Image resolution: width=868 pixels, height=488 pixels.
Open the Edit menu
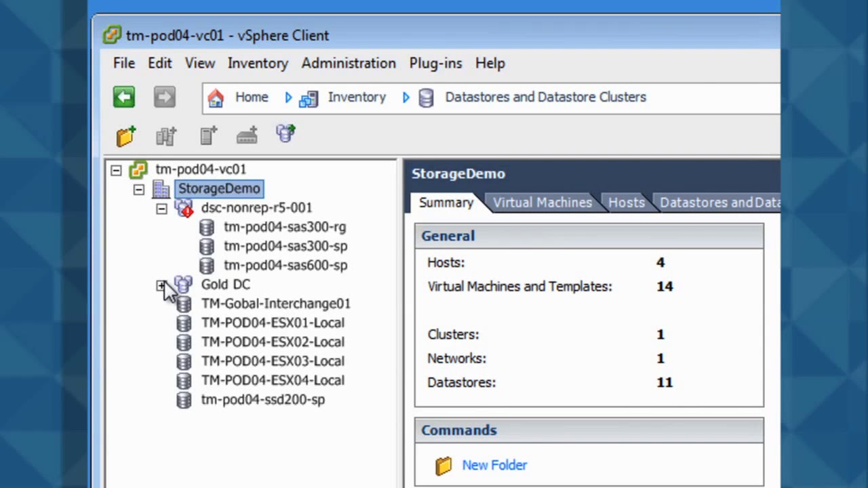pyautogui.click(x=160, y=63)
